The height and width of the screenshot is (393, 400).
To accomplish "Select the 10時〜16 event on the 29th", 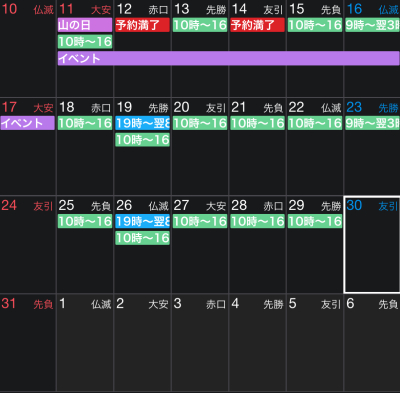I will click(x=315, y=221).
